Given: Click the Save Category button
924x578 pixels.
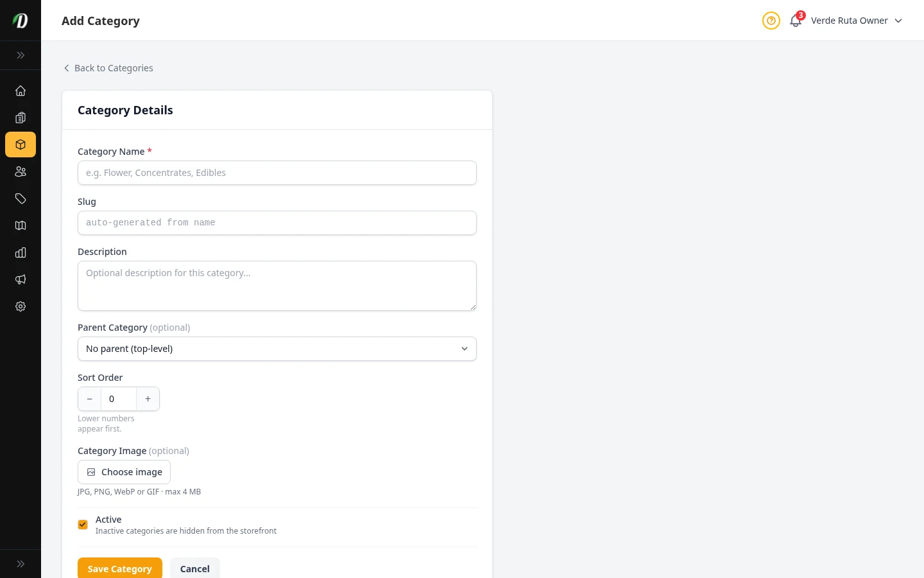Looking at the screenshot, I should [119, 569].
